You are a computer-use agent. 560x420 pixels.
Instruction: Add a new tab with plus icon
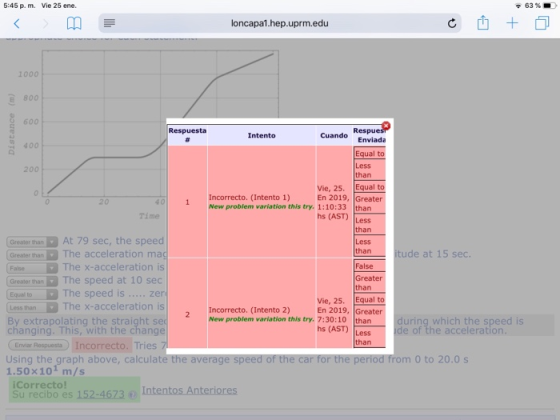[512, 23]
